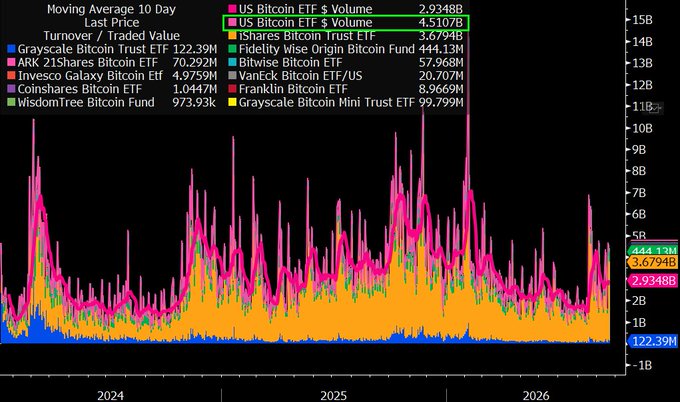The width and height of the screenshot is (680, 402).
Task: Click the Grayscale Bitcoin Trust ETF blue swatch
Action: [x=12, y=49]
